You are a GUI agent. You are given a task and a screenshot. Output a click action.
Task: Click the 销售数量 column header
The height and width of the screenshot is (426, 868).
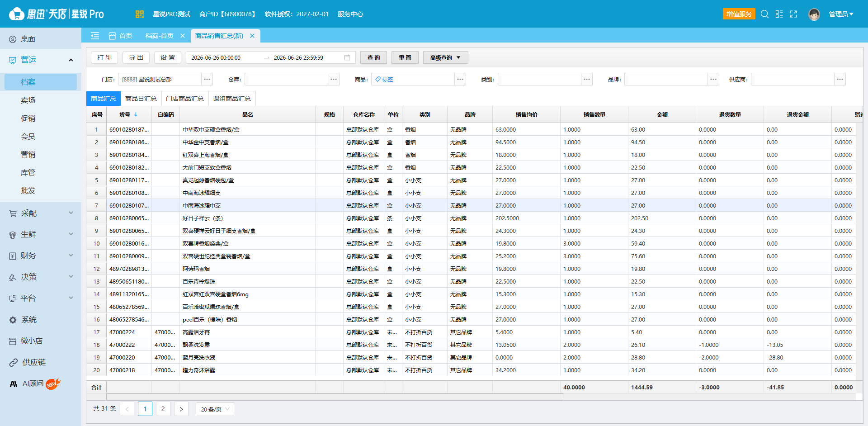point(594,114)
